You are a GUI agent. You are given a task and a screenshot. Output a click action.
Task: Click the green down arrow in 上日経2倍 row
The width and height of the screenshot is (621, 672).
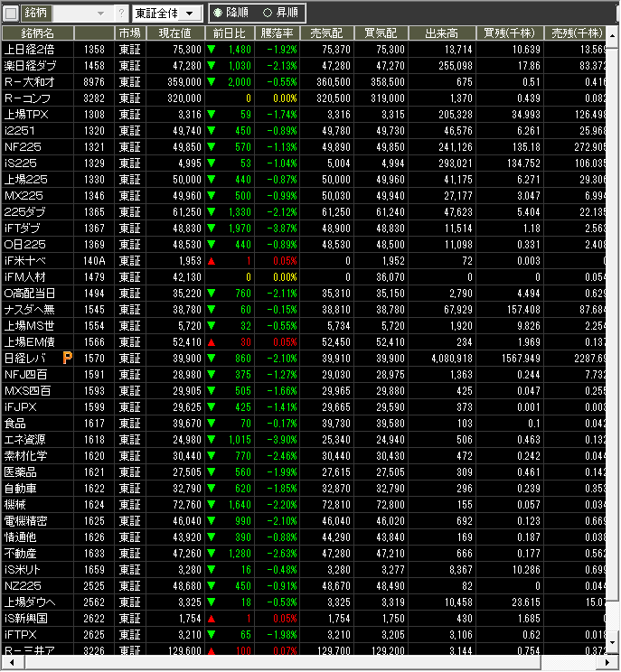(x=212, y=50)
